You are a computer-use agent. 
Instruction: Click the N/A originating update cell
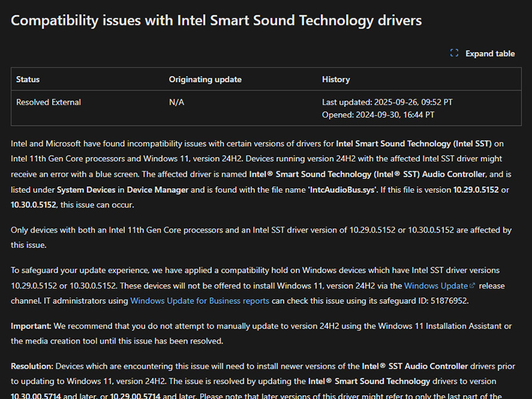click(176, 102)
